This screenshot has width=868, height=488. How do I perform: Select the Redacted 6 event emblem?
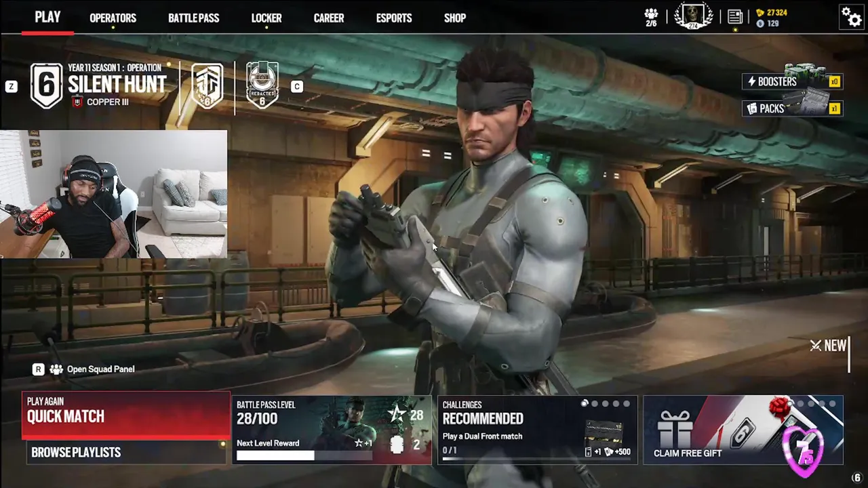click(x=262, y=86)
